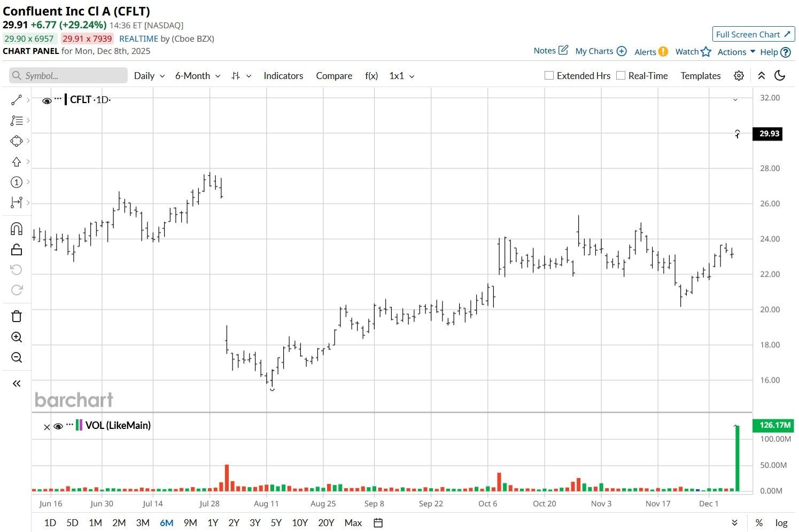Select the 9M time range

(190, 523)
